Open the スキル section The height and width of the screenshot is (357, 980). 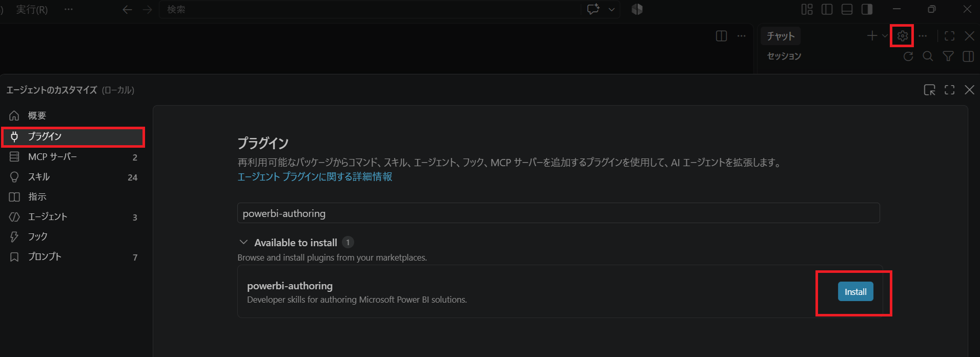point(73,177)
